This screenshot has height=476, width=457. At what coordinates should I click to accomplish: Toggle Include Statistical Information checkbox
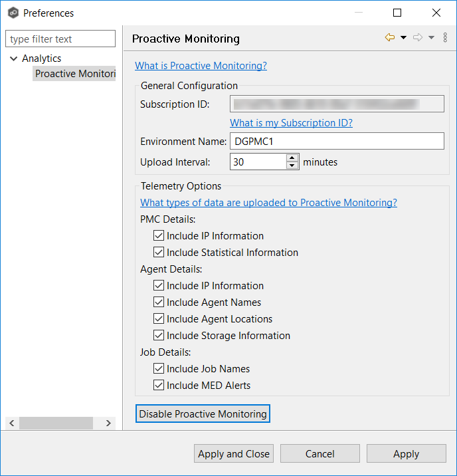pyautogui.click(x=159, y=253)
